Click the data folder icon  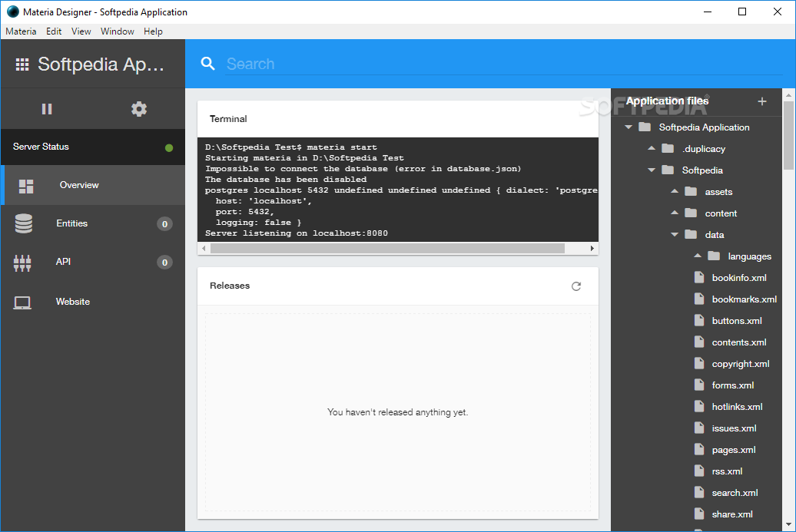coord(691,234)
